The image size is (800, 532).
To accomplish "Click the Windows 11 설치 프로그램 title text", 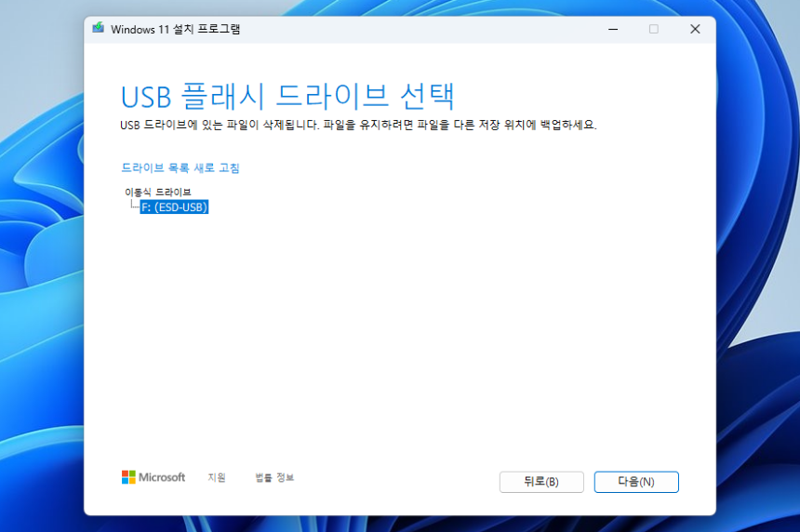I will coord(176,29).
